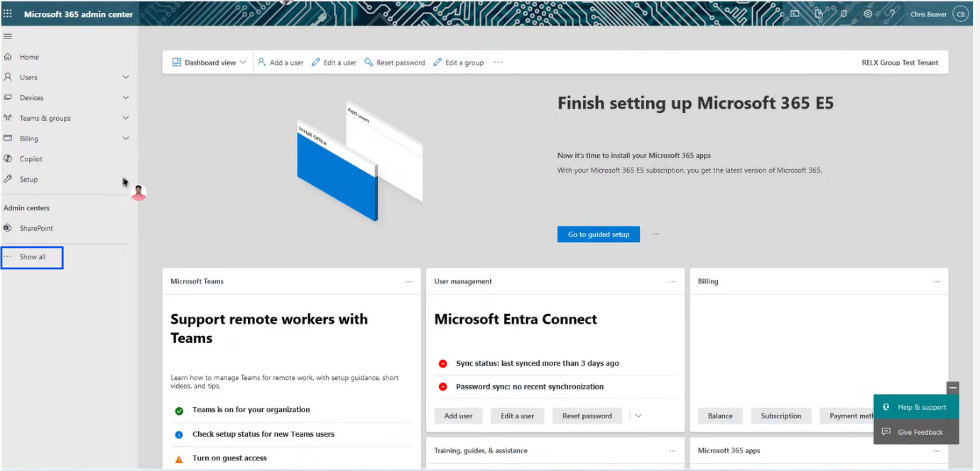Click the Copilot icon in sidebar

8,158
